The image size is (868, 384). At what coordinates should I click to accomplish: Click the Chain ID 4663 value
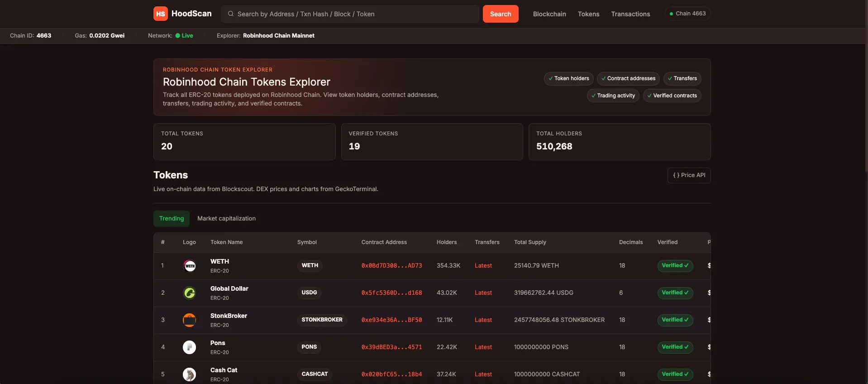coord(44,36)
